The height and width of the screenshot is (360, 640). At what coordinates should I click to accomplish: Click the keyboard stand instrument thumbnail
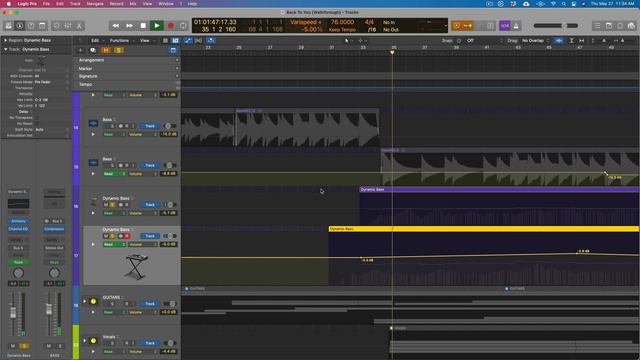(136, 266)
